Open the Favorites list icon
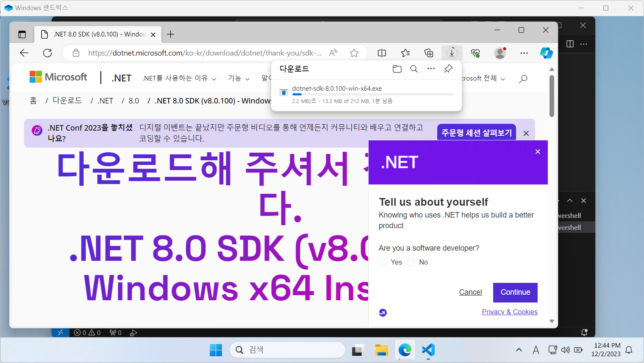 coord(405,53)
